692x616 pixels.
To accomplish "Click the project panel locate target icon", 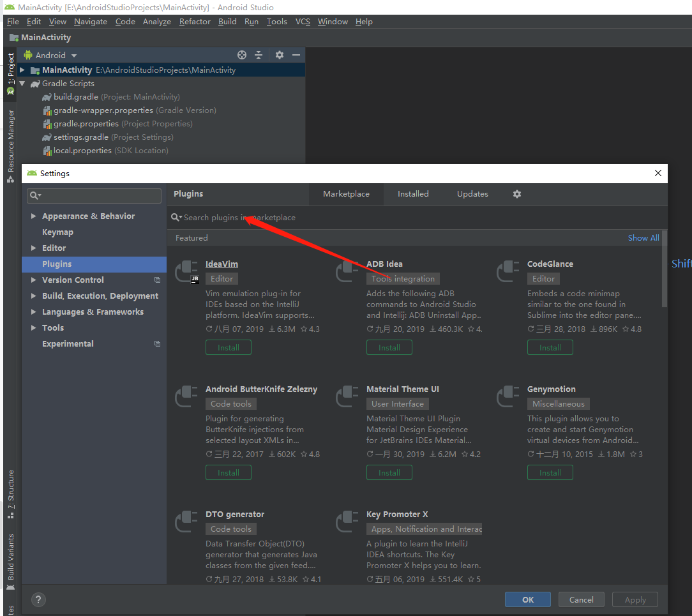I will point(242,56).
